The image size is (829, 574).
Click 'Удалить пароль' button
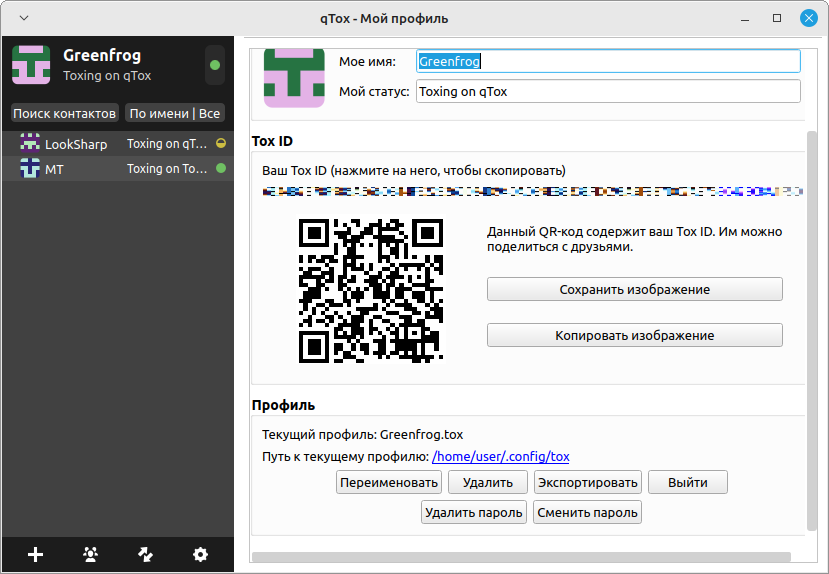tap(474, 512)
